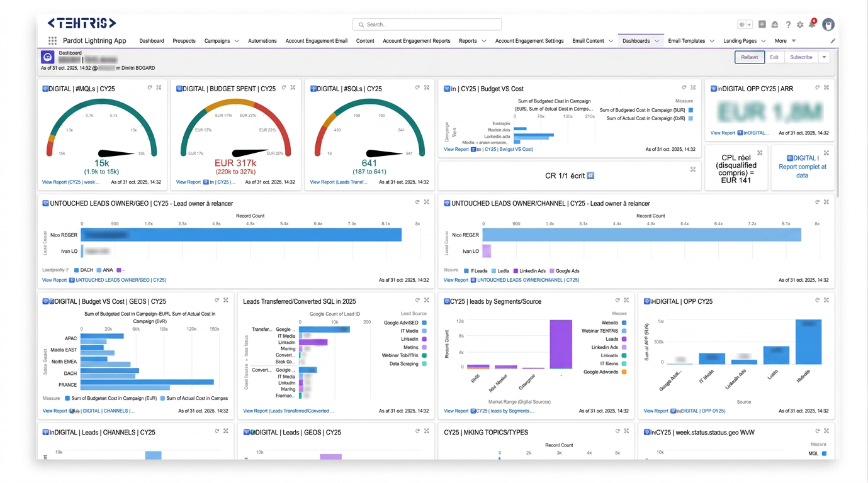Click the Nico REGER bar in OWNER/GEO chart
The width and height of the screenshot is (868, 483).
[x=241, y=235]
